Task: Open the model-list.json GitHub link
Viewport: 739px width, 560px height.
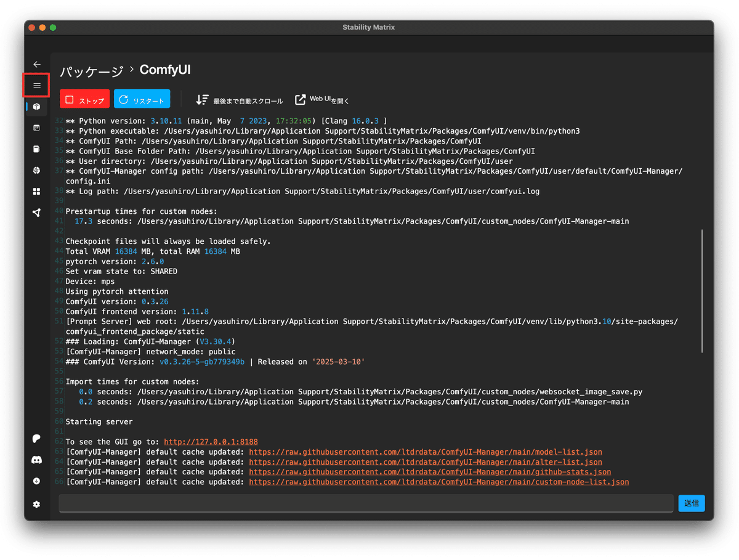Action: point(426,452)
